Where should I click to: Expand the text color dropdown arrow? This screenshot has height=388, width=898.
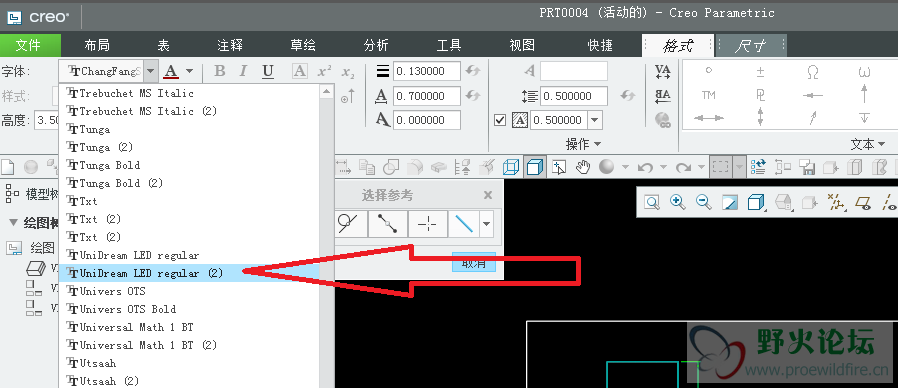coord(190,72)
